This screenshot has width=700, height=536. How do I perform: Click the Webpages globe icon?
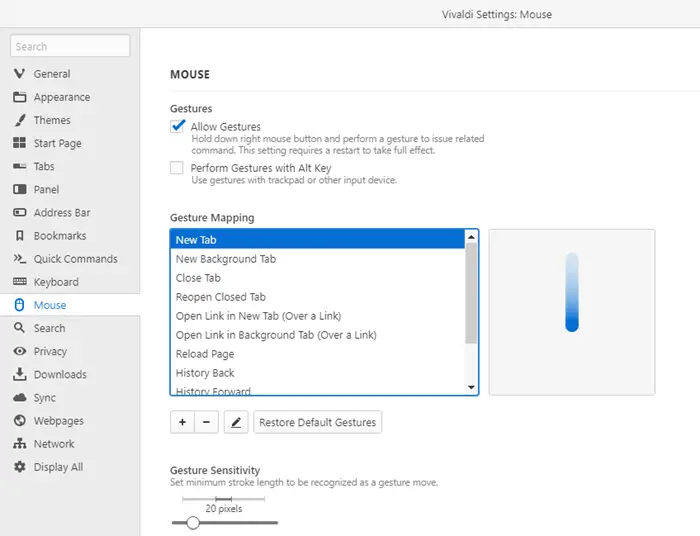point(19,420)
